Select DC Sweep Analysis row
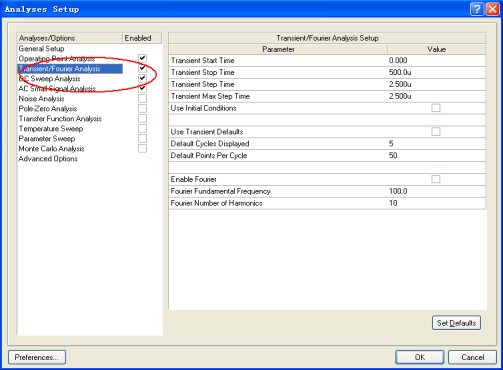 pyautogui.click(x=49, y=79)
